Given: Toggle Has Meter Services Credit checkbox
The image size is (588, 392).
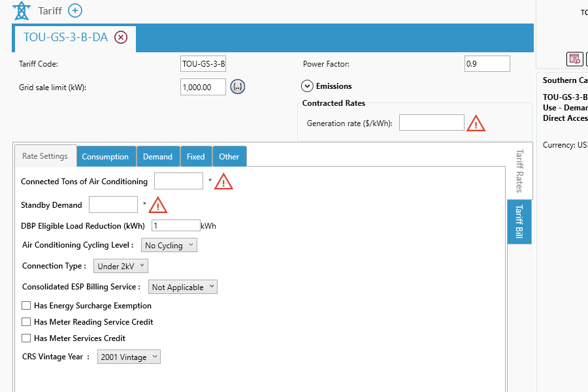Looking at the screenshot, I should tap(26, 338).
